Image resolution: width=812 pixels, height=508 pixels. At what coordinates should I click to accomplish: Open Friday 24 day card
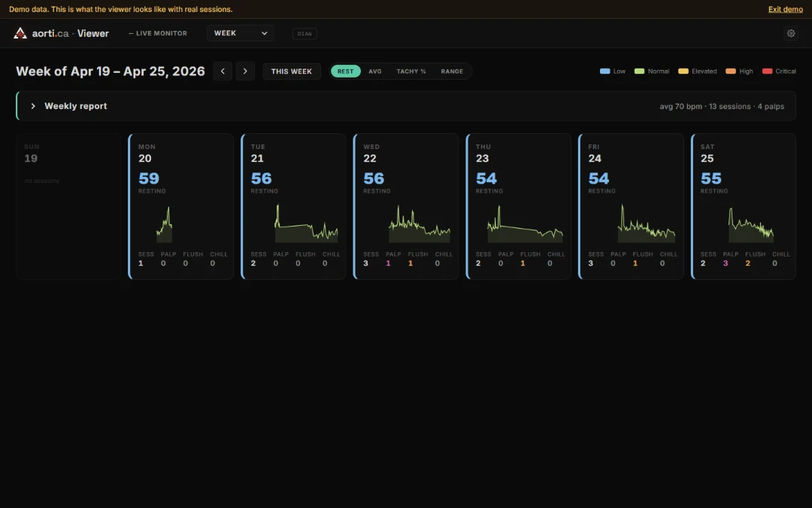631,206
